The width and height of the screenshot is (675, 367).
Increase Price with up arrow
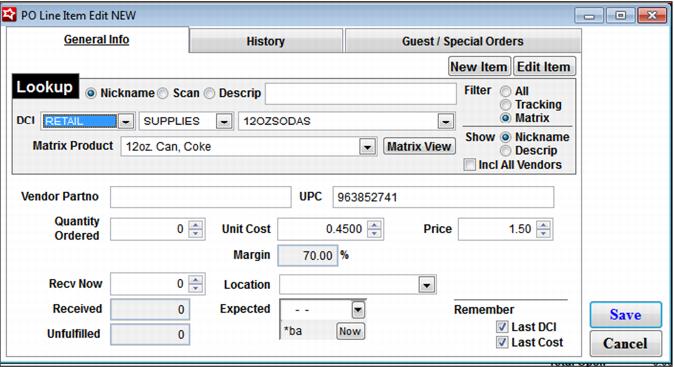(x=543, y=225)
